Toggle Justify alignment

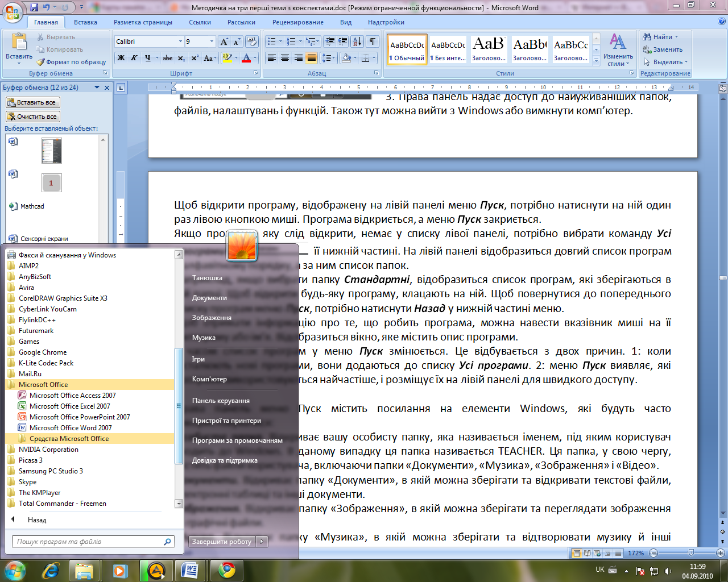tap(311, 58)
